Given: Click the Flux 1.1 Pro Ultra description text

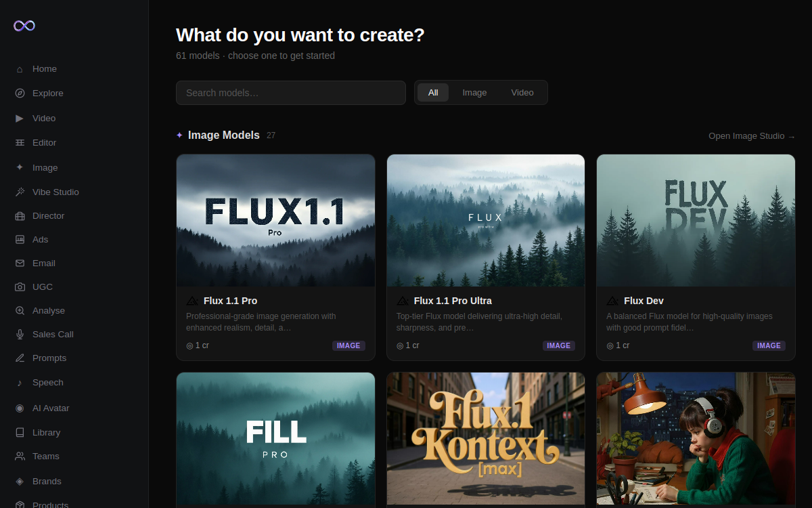Looking at the screenshot, I should pyautogui.click(x=479, y=322).
